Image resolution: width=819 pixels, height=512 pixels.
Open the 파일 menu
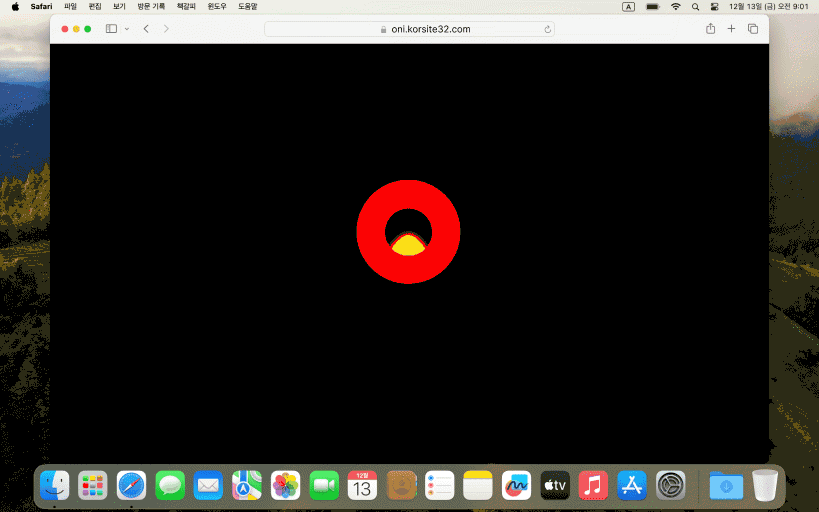(x=71, y=7)
